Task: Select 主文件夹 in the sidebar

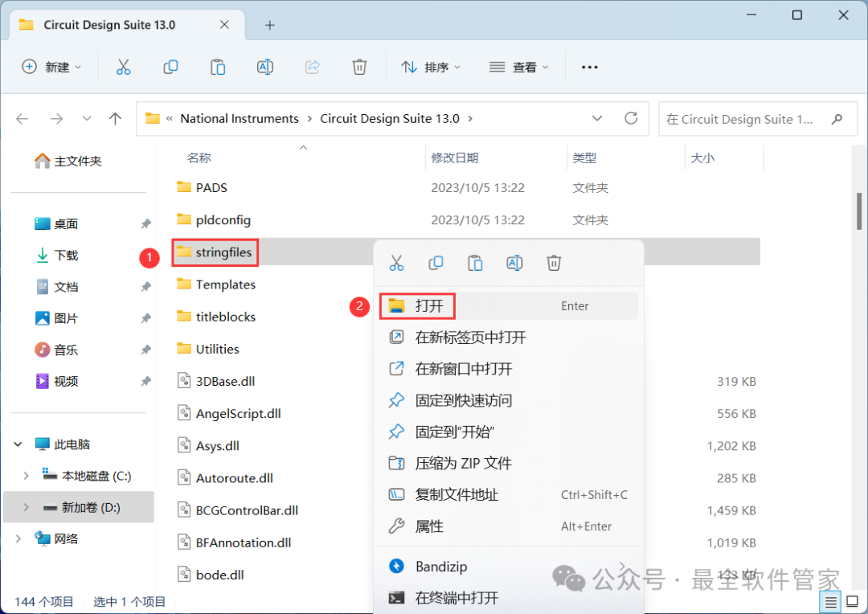Action: [x=68, y=161]
